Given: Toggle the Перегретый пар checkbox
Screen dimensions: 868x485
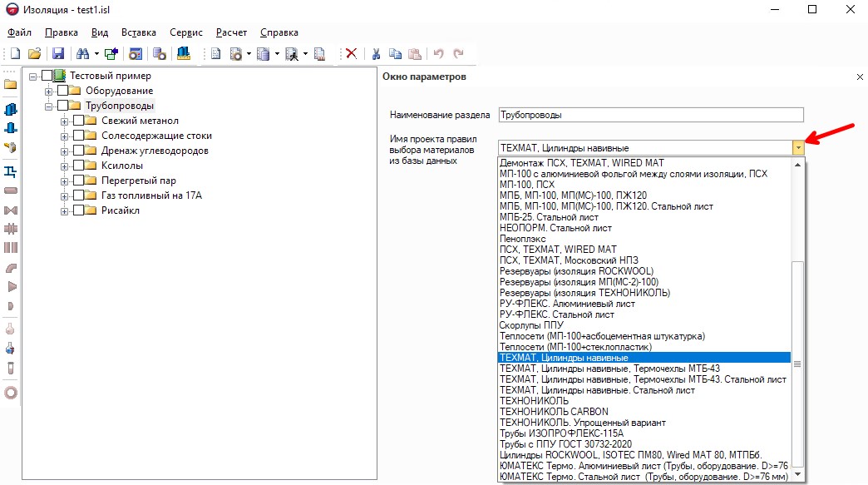Looking at the screenshot, I should coord(79,180).
